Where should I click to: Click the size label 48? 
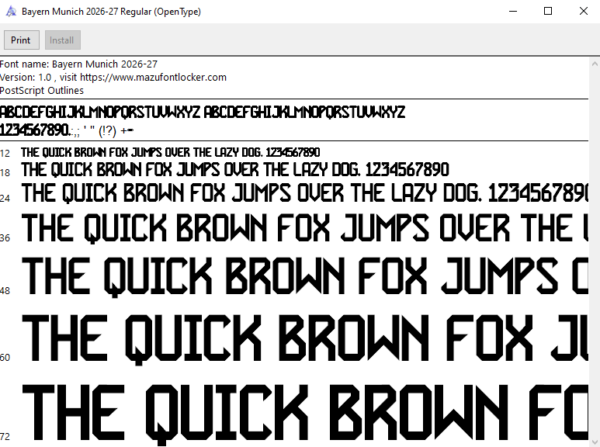click(x=5, y=291)
